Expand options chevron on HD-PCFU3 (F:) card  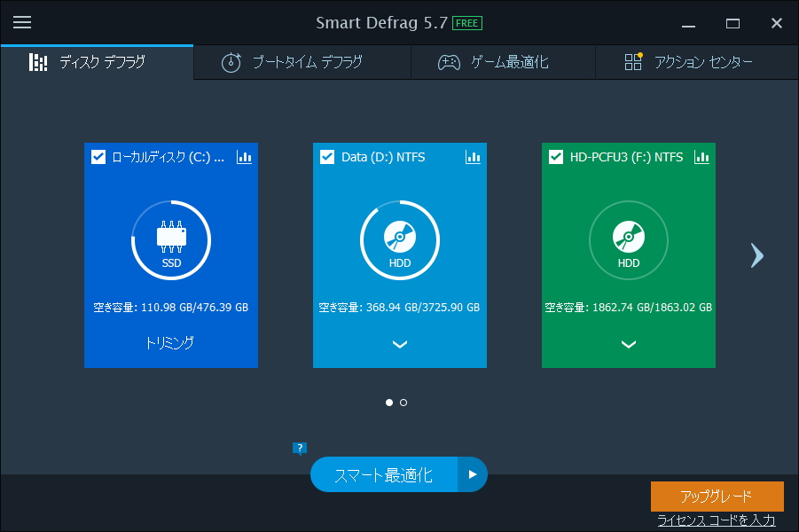[629, 345]
